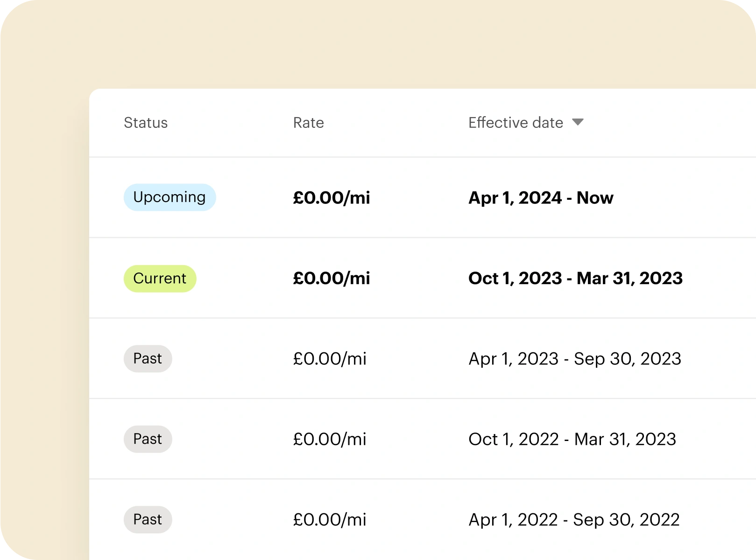Open the Apr 1, 2024 - Now date range
Screen dimensions: 756x560
(541, 198)
